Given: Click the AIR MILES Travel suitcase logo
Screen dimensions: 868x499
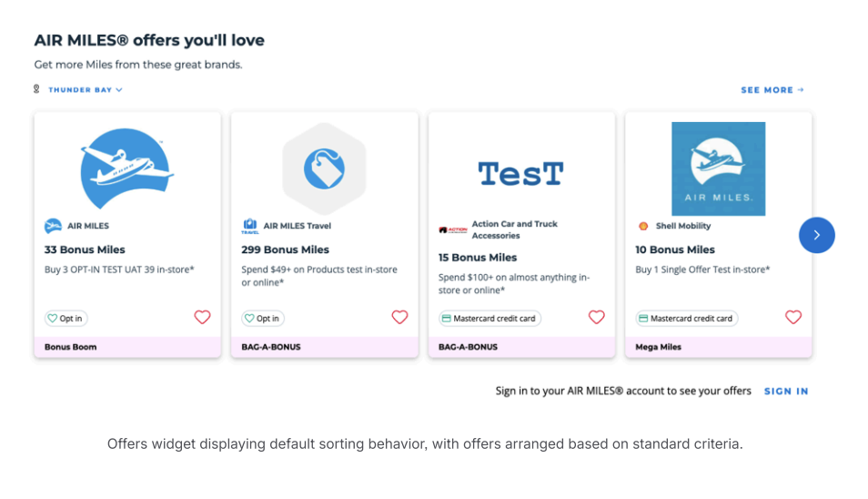Looking at the screenshot, I should 250,226.
